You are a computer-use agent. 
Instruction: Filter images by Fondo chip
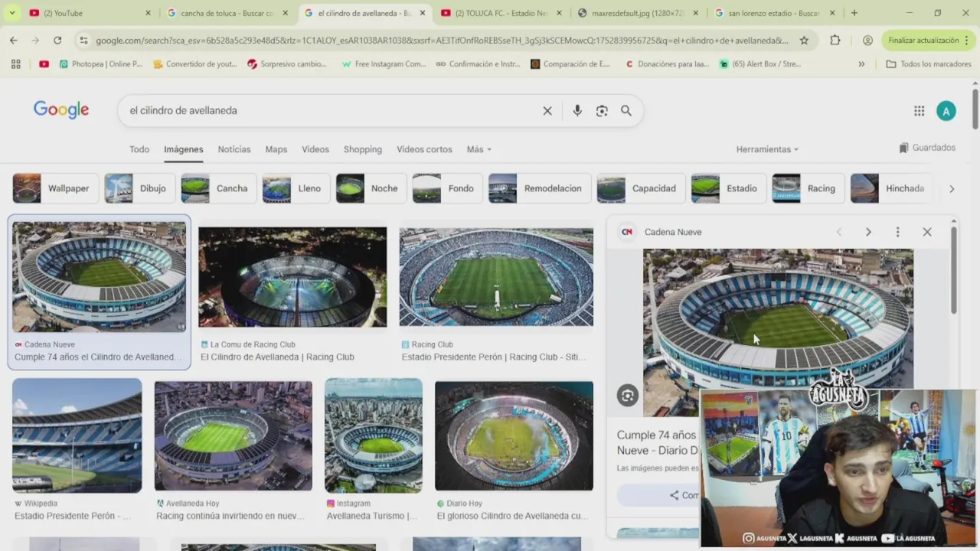tap(446, 188)
